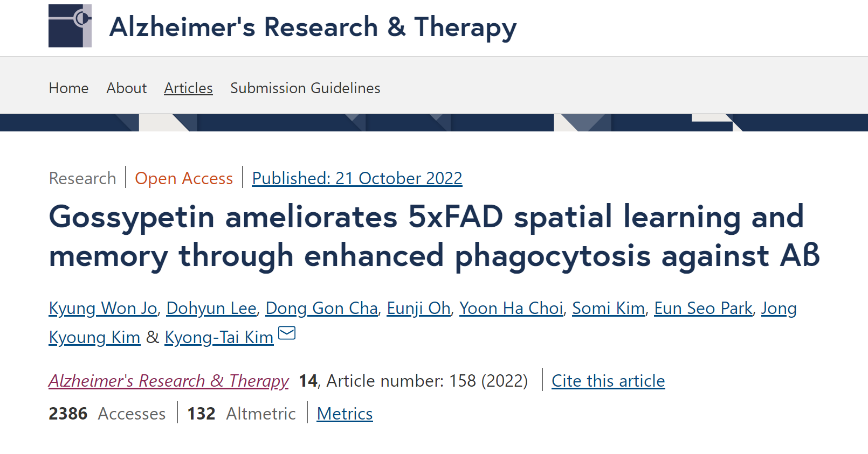868x454 pixels.
Task: Click the Alzheimer's Research & Therapy header title
Action: 313,27
